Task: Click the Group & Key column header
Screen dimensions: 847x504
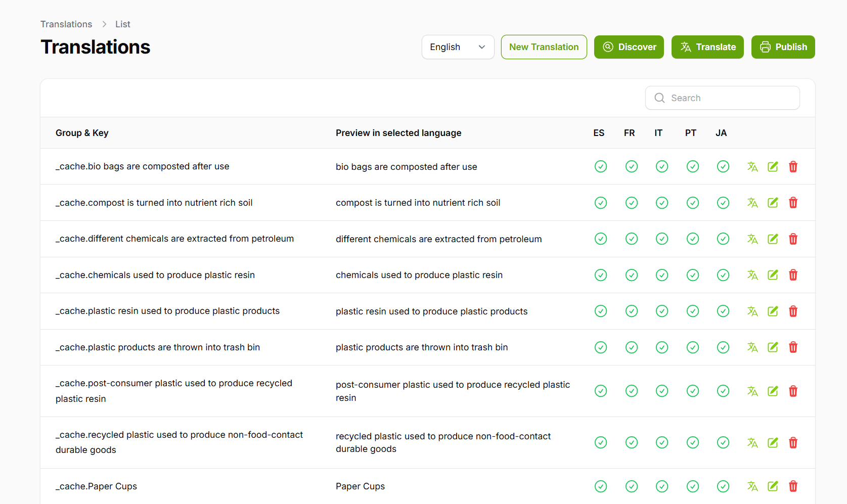Action: [82, 133]
